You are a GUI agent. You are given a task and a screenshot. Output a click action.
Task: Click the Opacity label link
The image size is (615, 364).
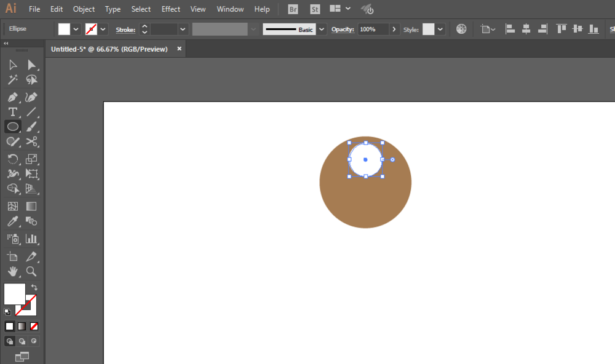pos(343,30)
